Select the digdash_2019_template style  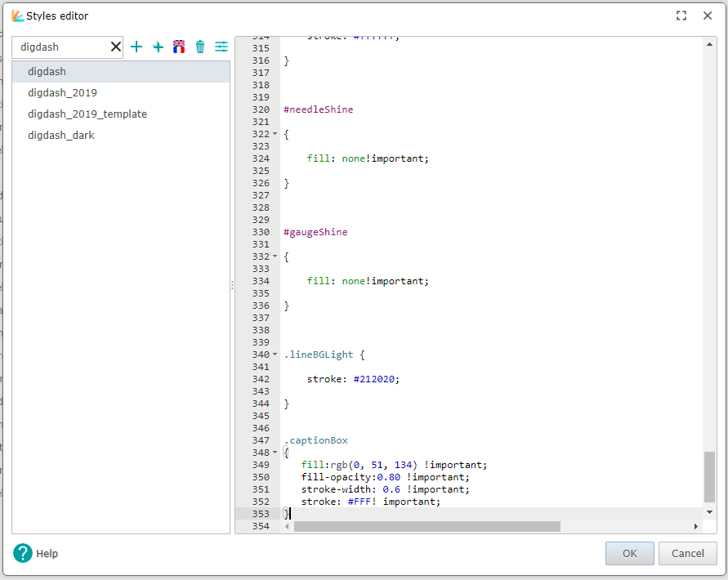pyautogui.click(x=121, y=114)
